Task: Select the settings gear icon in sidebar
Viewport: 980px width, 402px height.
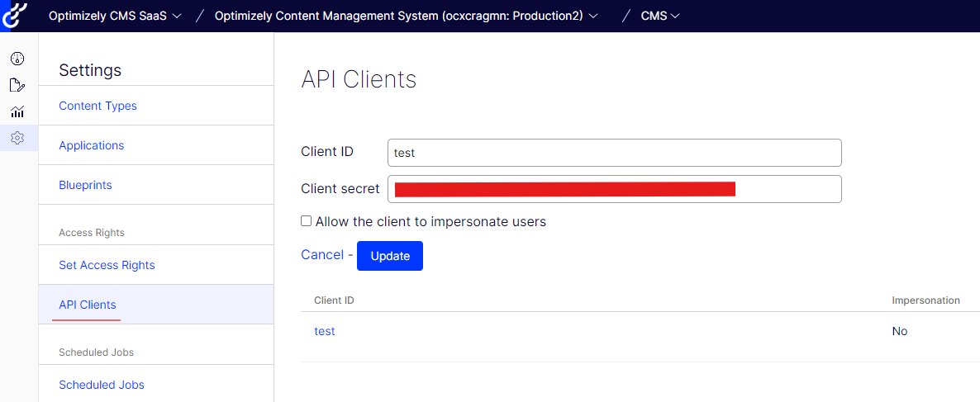Action: click(x=17, y=138)
